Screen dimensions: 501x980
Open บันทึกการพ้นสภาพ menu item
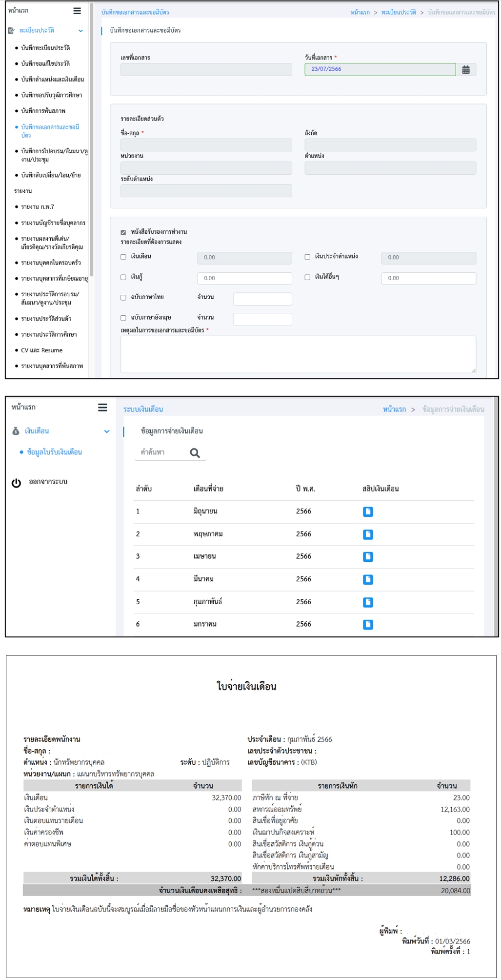click(43, 111)
